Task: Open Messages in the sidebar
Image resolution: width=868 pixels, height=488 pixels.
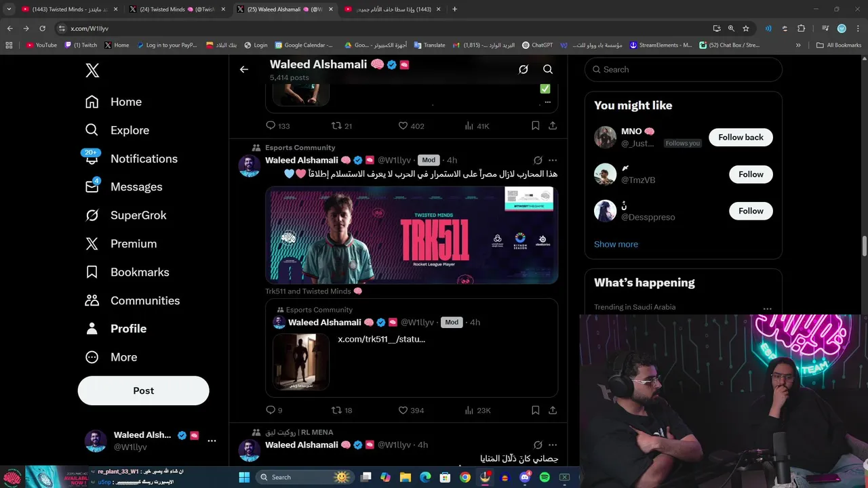Action: coord(123,187)
